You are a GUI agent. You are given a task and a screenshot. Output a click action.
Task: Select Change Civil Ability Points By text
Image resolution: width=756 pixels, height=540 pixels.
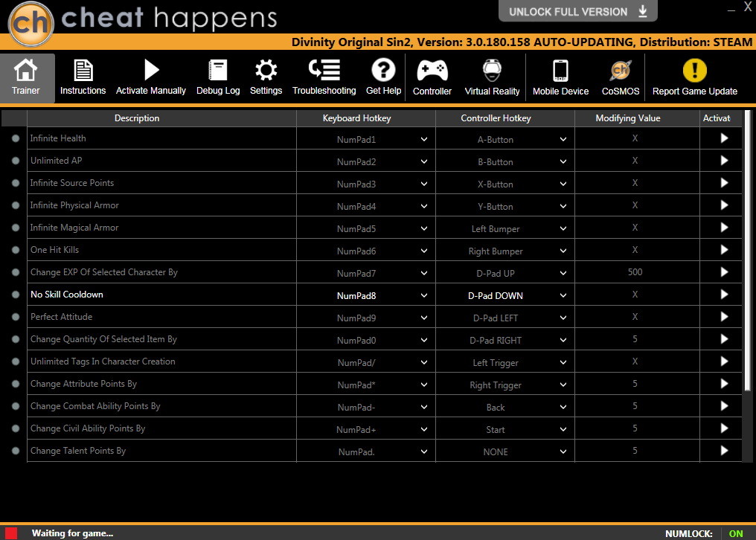(x=88, y=428)
